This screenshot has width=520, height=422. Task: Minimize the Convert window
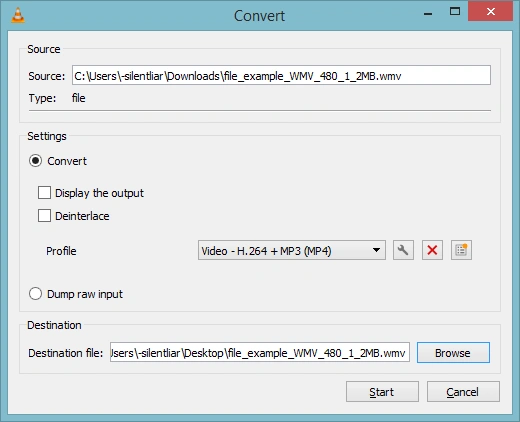tap(428, 14)
